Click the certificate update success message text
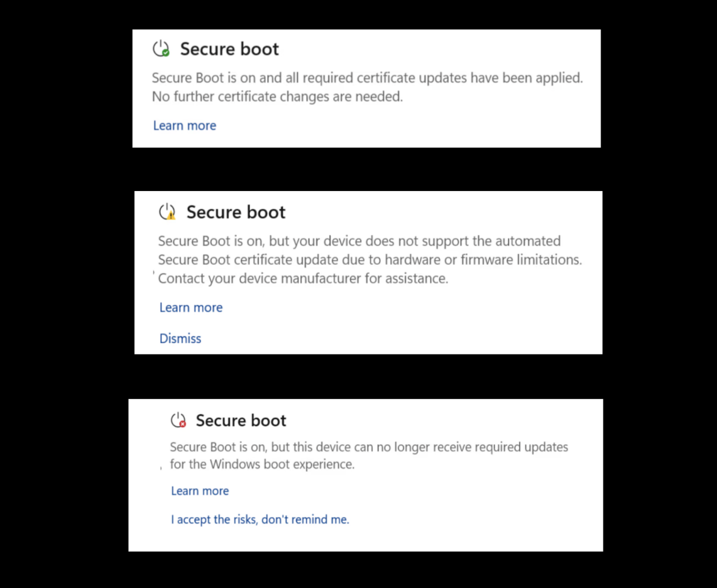 tap(367, 87)
